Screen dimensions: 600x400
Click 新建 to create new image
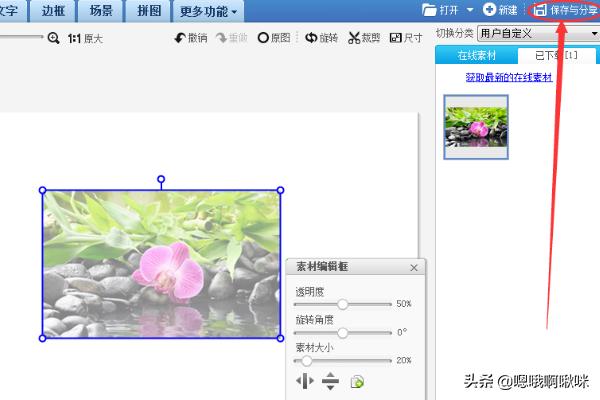pos(500,10)
